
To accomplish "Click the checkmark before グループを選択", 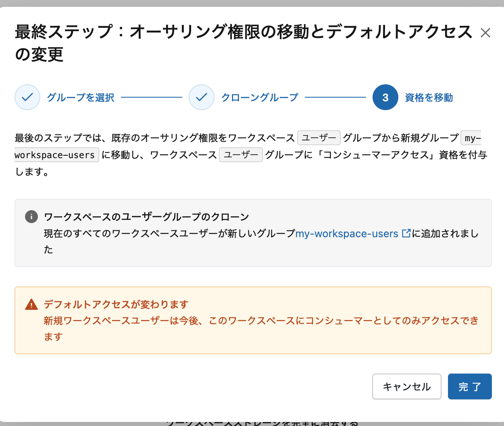I will pyautogui.click(x=27, y=97).
